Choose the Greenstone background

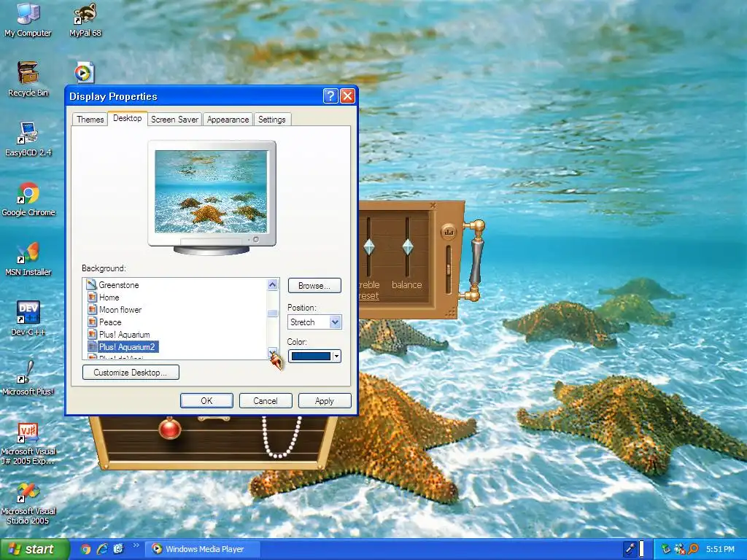tap(118, 285)
